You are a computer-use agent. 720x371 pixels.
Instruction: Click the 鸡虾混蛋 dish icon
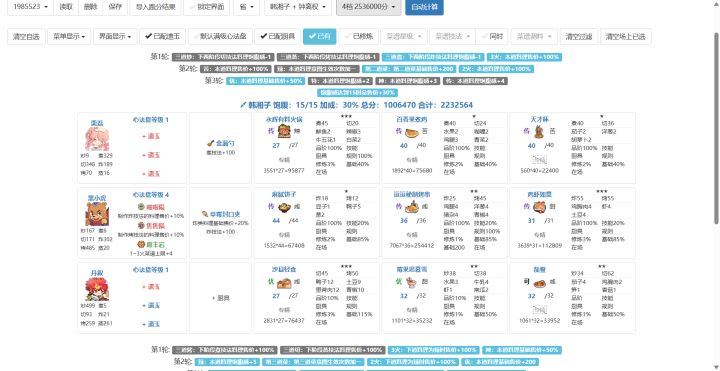tap(539, 207)
